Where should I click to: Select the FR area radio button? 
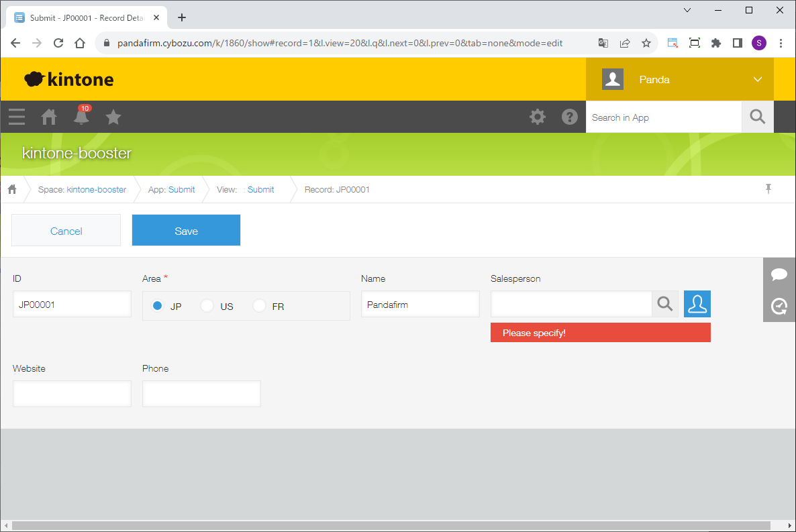(260, 306)
